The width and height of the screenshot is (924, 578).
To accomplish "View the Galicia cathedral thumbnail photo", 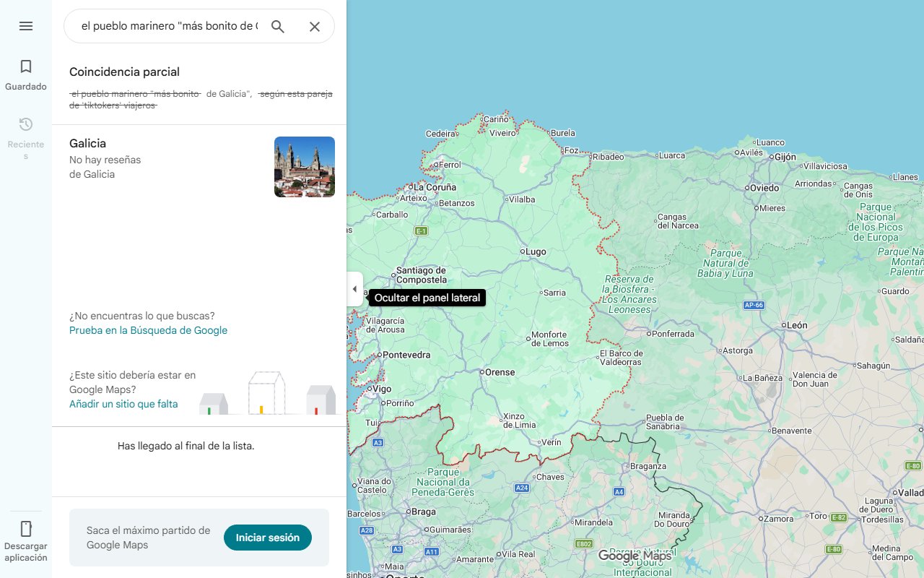I will click(x=304, y=166).
